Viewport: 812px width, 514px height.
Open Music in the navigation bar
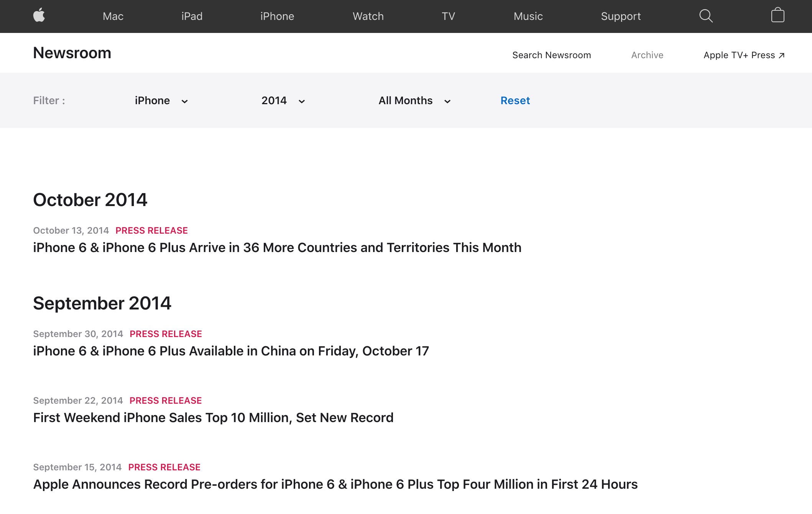pos(528,16)
